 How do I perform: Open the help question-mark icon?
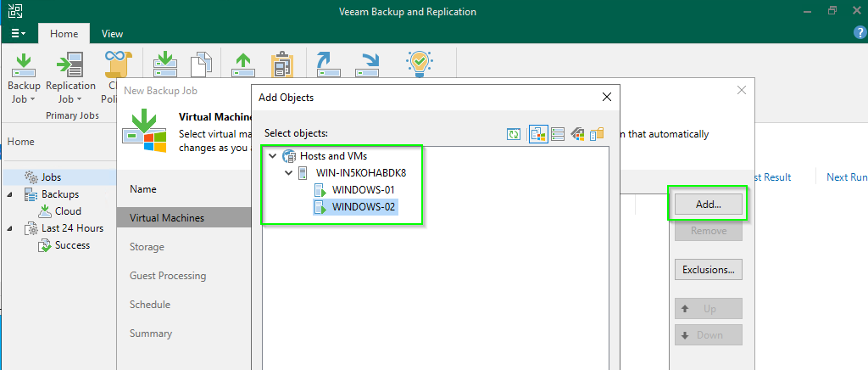(860, 33)
